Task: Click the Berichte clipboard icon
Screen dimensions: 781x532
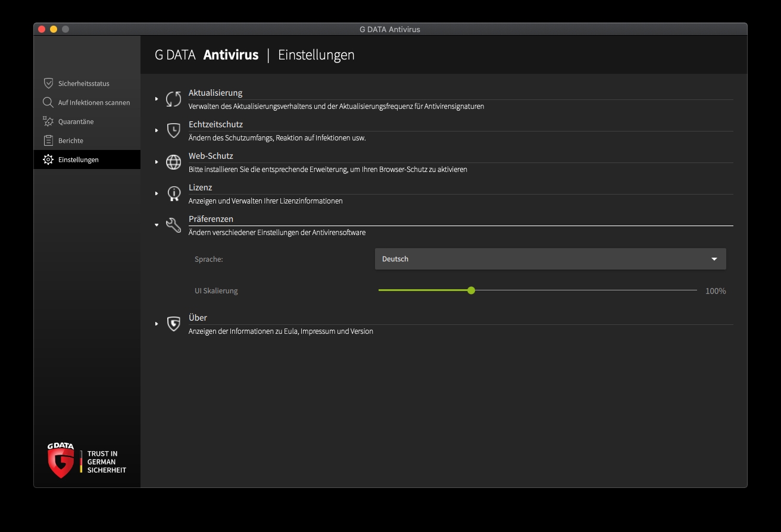Action: point(48,140)
